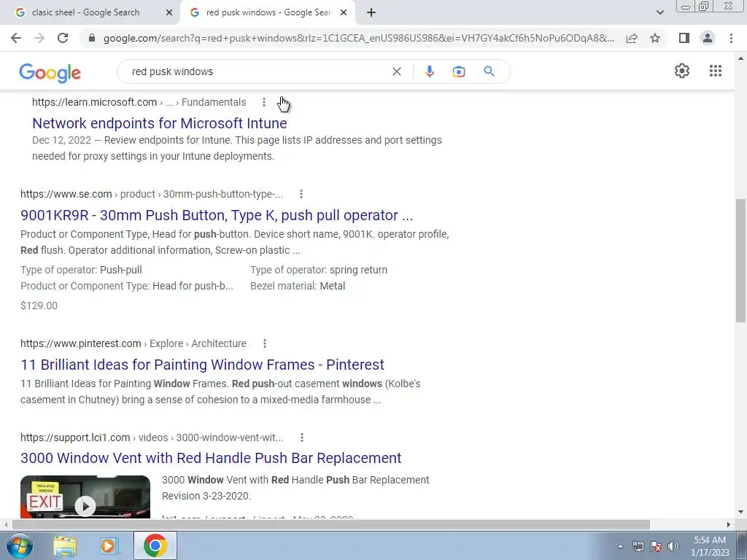Screen dimensions: 747x560
Task: Submit search with the magnifier icon
Action: point(489,71)
